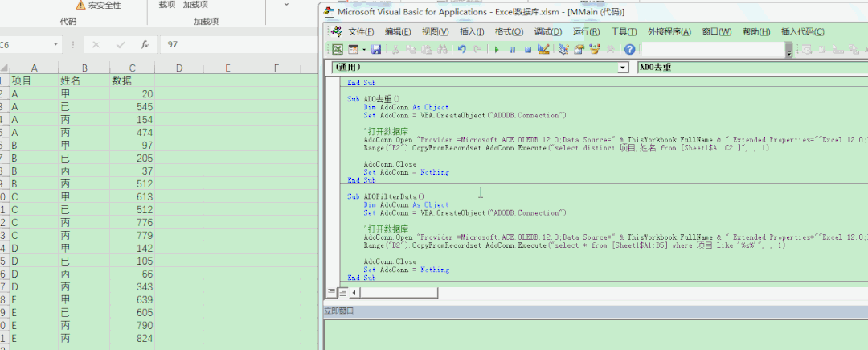Screen dimensions: 868x350
Task: Open the 文件(F) menu
Action: [360, 31]
